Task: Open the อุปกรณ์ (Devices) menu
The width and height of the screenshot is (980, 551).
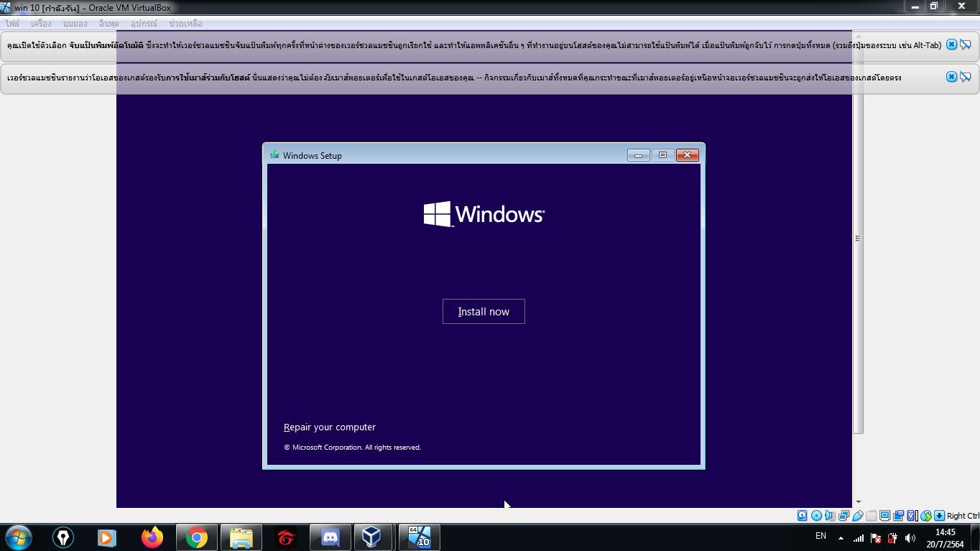Action: [144, 24]
